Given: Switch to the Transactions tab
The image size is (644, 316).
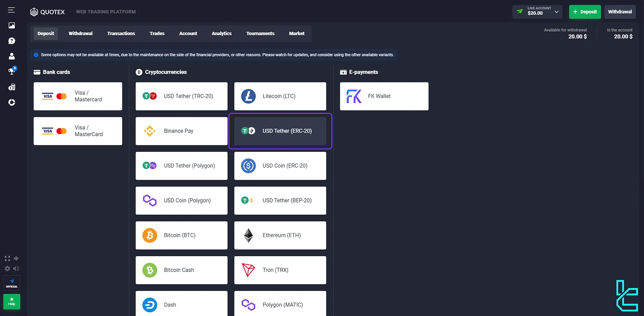Looking at the screenshot, I should (121, 34).
